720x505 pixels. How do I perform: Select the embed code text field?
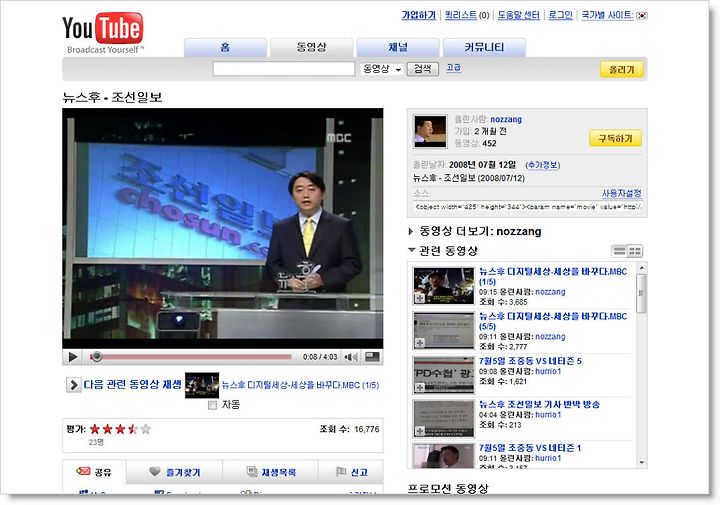coord(528,207)
